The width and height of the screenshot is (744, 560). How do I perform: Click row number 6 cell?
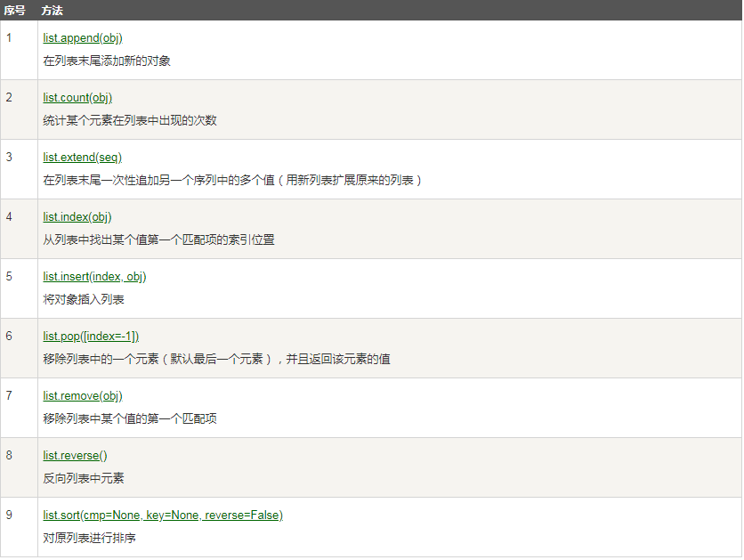click(x=19, y=348)
